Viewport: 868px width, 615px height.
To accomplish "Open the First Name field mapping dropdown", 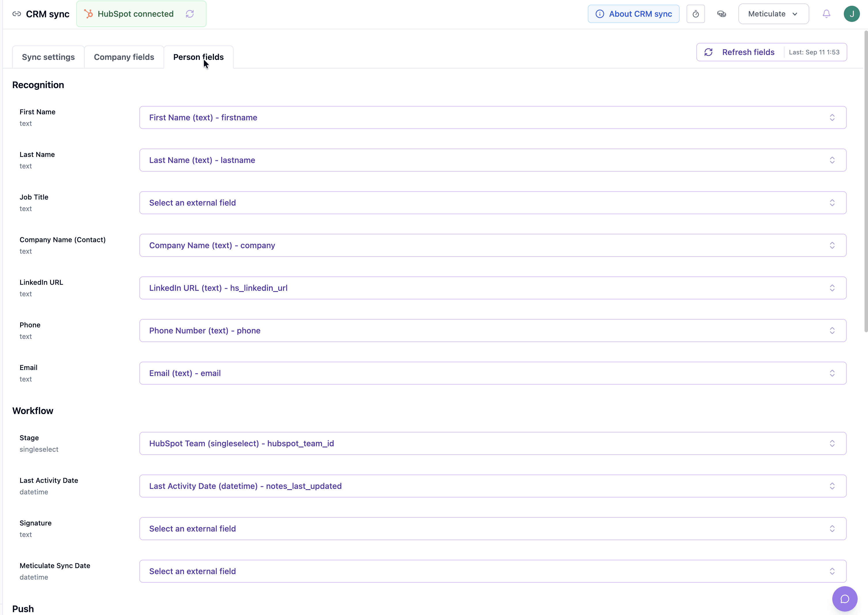I will (x=493, y=117).
